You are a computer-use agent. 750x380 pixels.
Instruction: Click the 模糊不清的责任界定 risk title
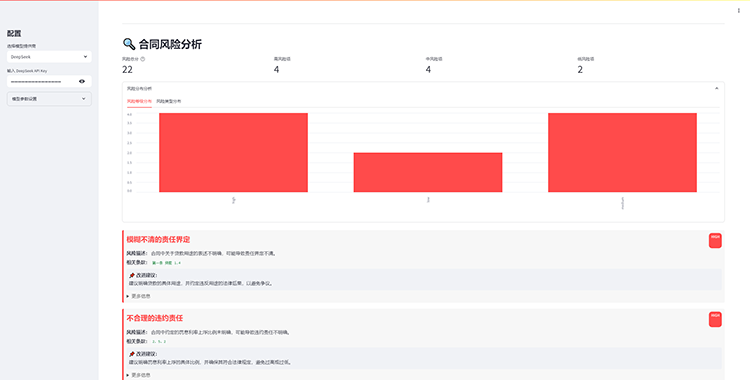tap(158, 239)
